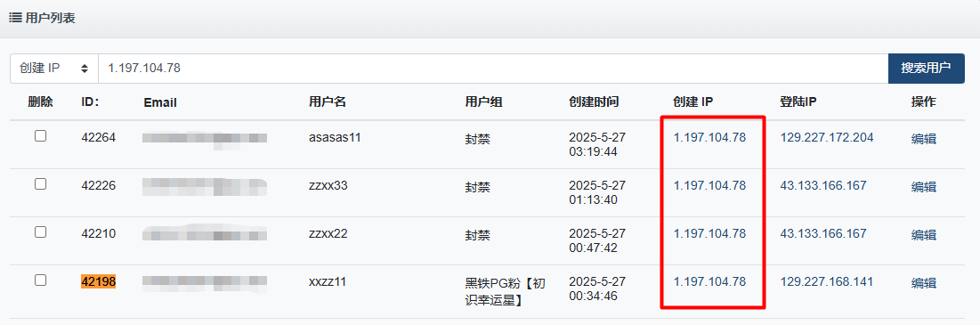Screen dimensions: 980x325
Task: Open login IP 129.227.172.204 link
Action: tap(827, 137)
